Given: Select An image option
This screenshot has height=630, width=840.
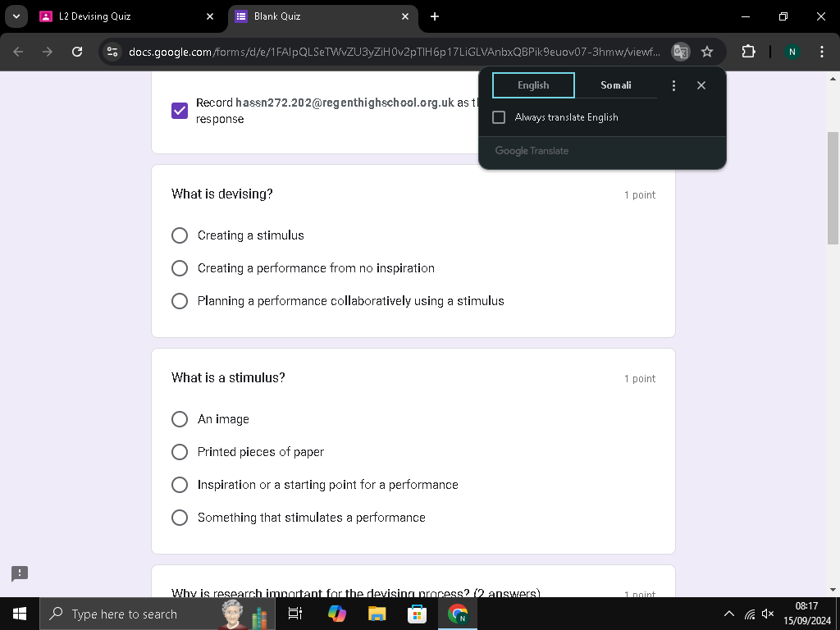Looking at the screenshot, I should point(180,419).
